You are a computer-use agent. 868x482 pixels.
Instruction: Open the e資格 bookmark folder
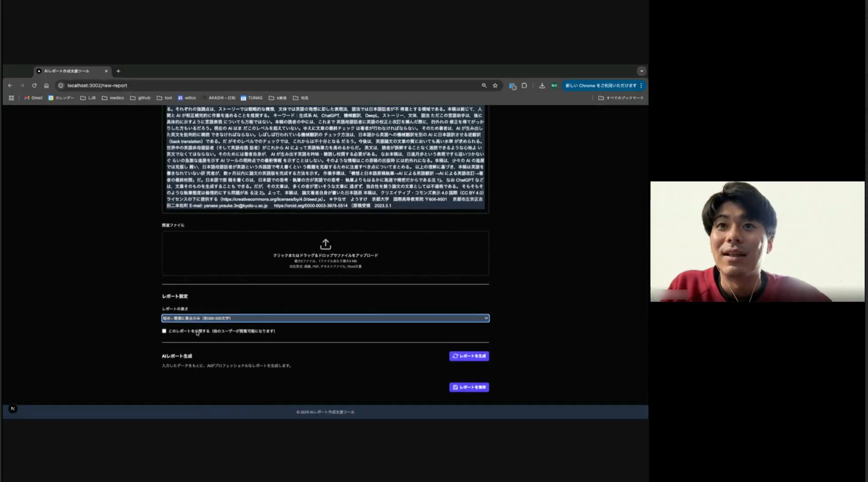tap(278, 98)
